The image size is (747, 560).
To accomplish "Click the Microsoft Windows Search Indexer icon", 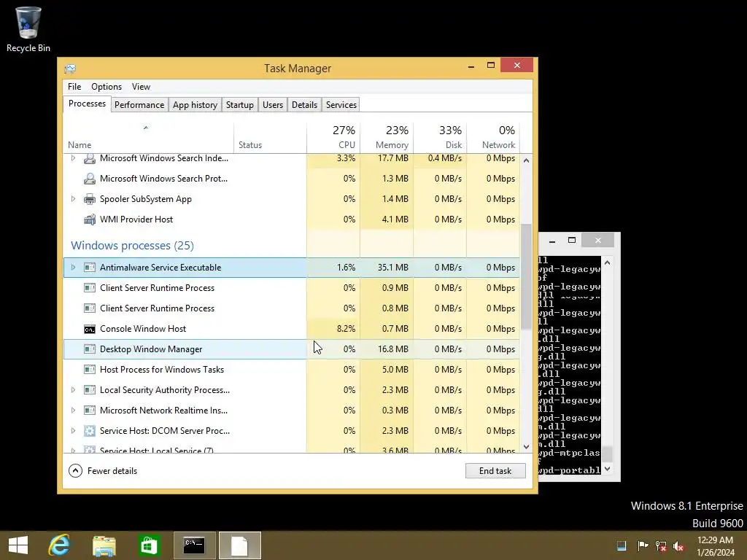I will click(89, 158).
